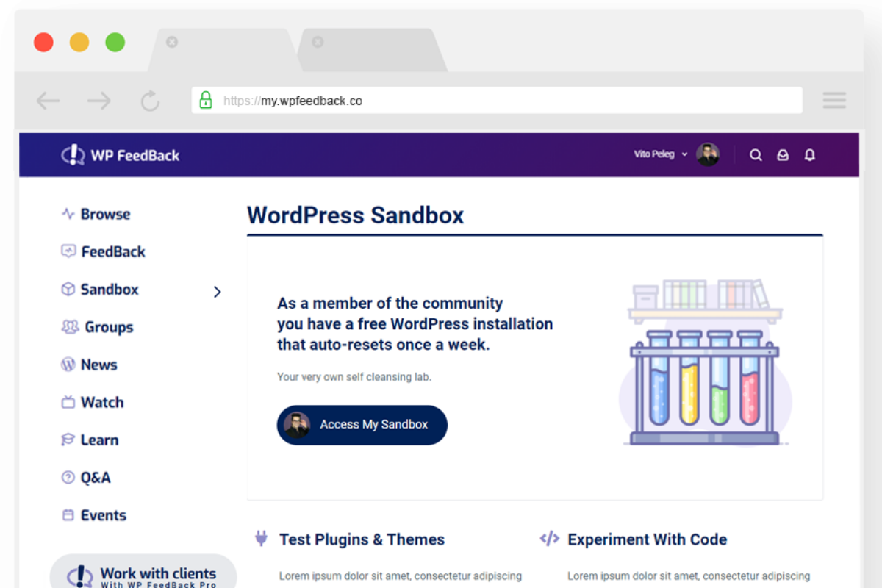The image size is (882, 588).
Task: Click the Access My Sandbox button
Action: point(362,425)
